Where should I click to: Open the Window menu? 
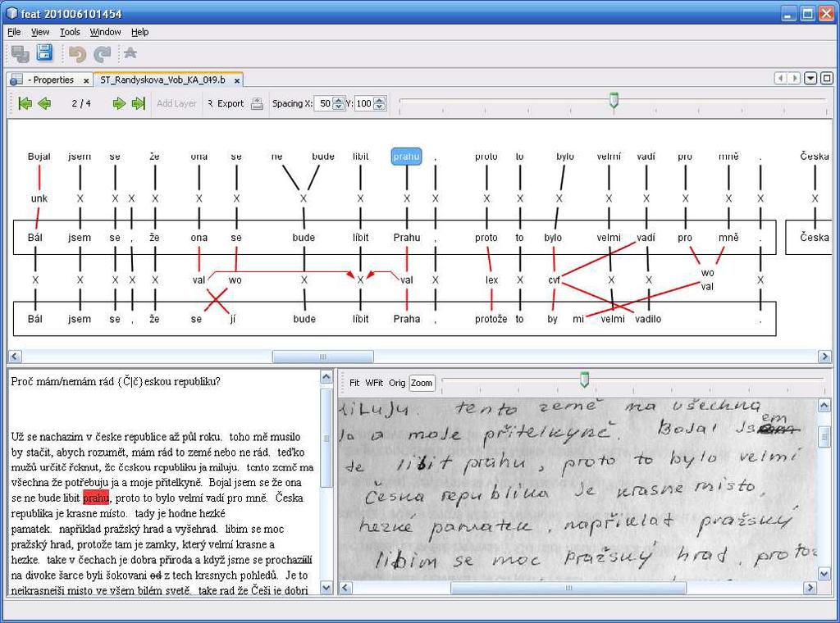[x=106, y=32]
